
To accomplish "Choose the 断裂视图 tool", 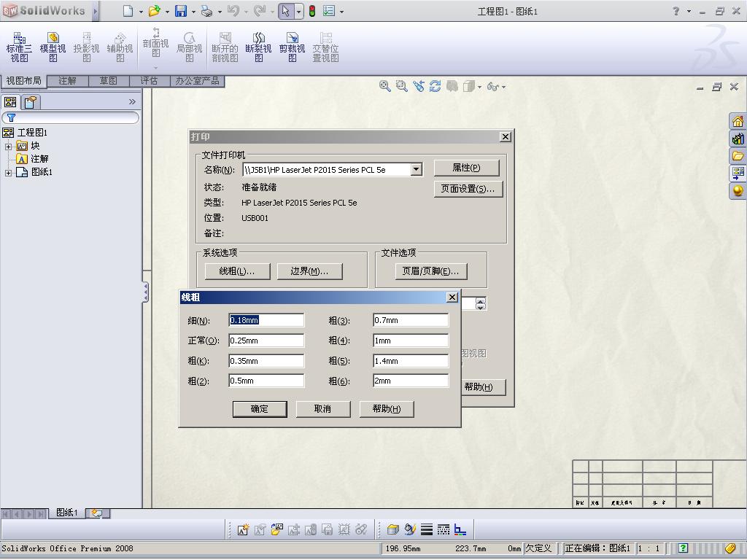I will [x=258, y=47].
